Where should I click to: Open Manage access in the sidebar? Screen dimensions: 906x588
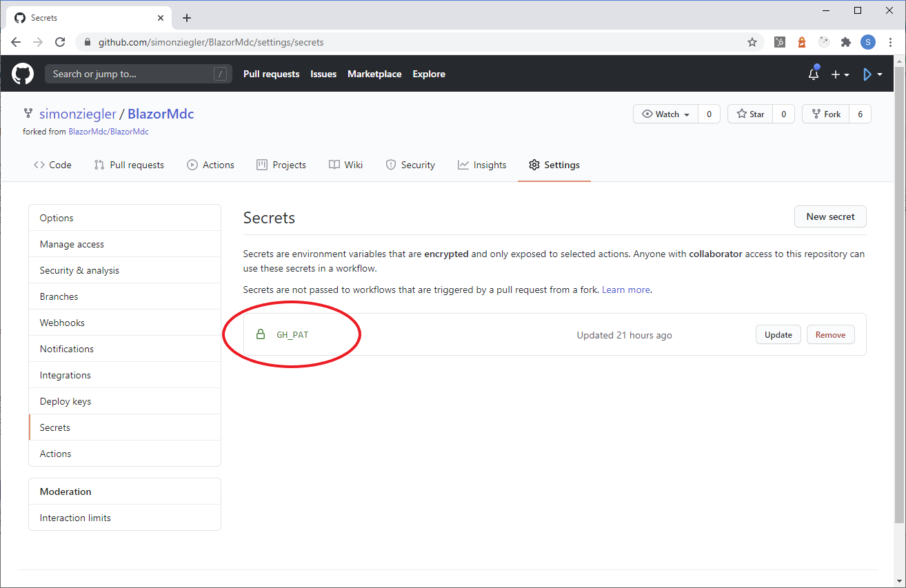point(125,244)
